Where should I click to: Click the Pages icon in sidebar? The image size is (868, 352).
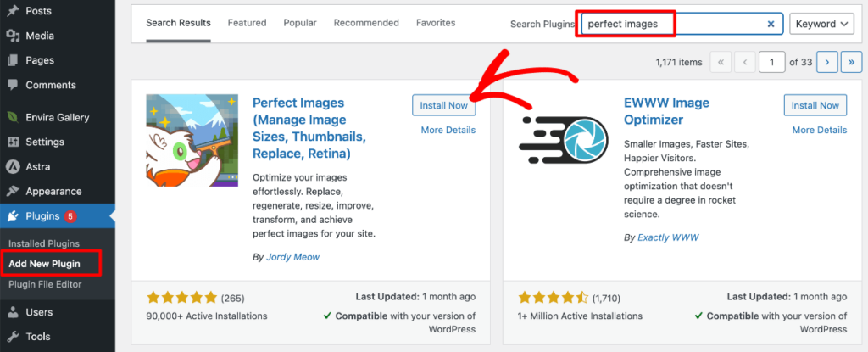[13, 60]
